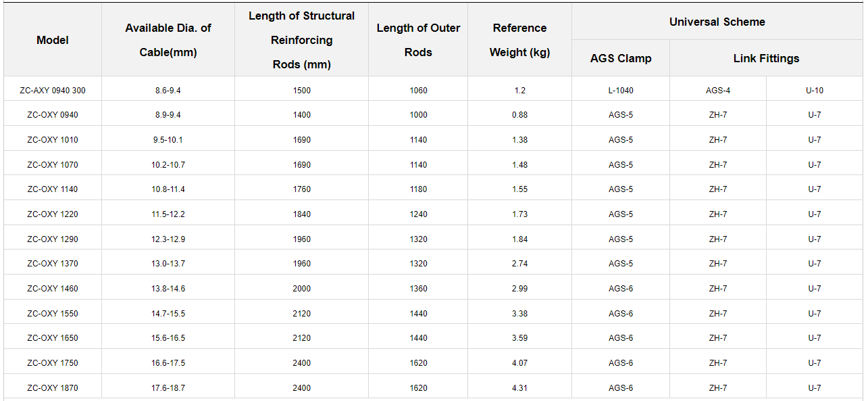Viewport: 868px width, 401px height.
Task: Select the 8.6-9.4 diameter value
Action: coord(167,89)
